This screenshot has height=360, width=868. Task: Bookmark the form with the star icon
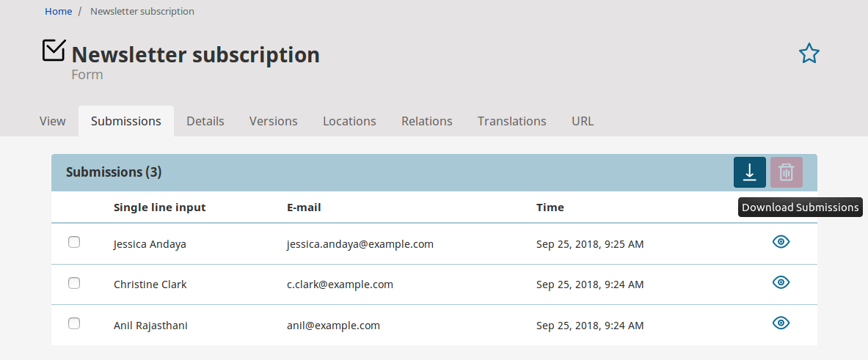(809, 54)
